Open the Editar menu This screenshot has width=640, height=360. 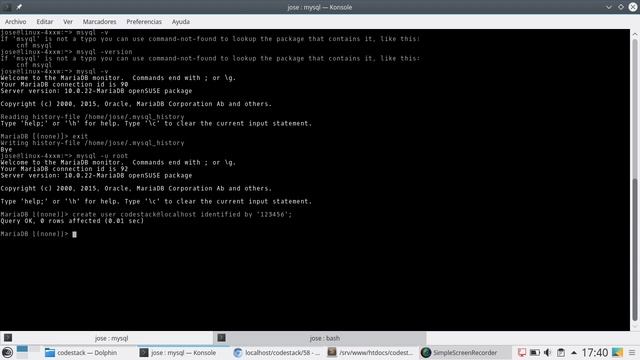pos(44,22)
